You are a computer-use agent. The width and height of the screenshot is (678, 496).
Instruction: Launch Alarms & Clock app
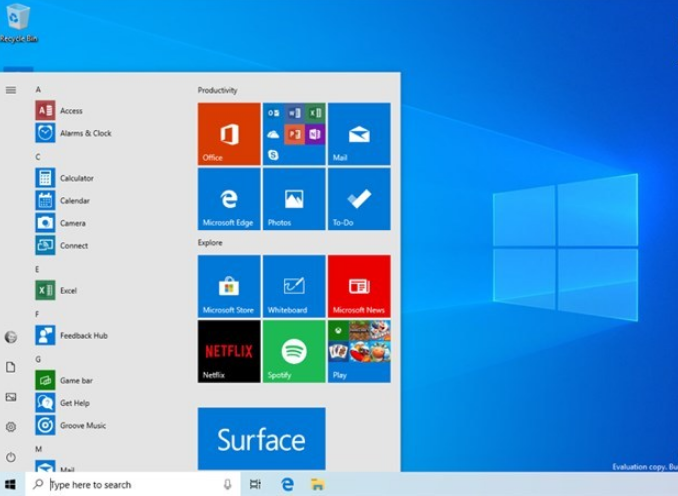(73, 133)
